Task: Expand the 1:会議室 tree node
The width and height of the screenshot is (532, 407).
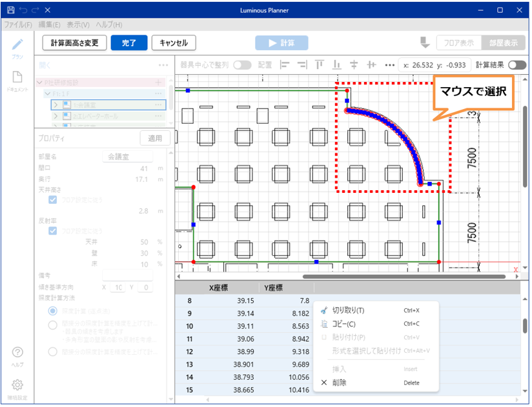Action: 56,104
